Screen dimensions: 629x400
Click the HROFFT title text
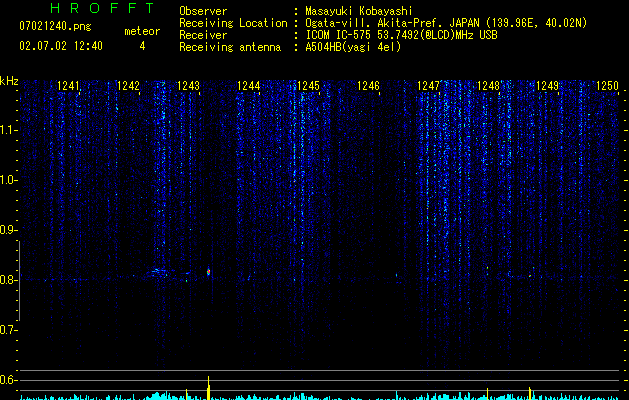(102, 8)
